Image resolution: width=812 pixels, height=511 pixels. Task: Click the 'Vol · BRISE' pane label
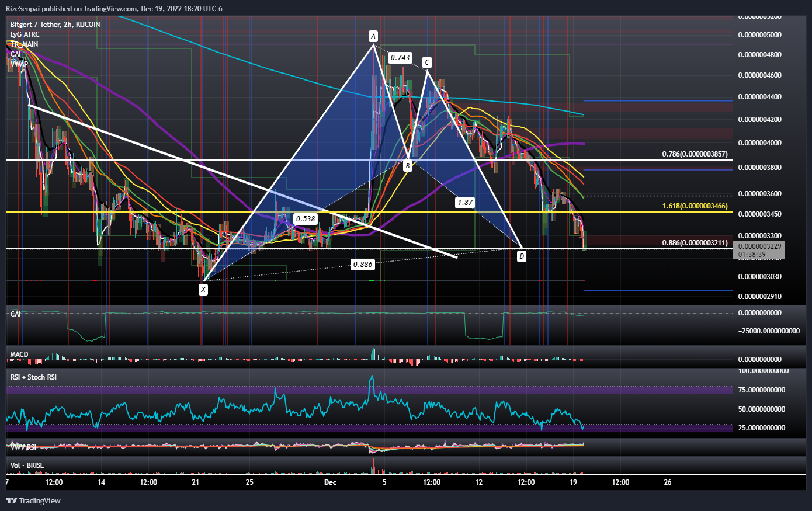click(x=27, y=465)
